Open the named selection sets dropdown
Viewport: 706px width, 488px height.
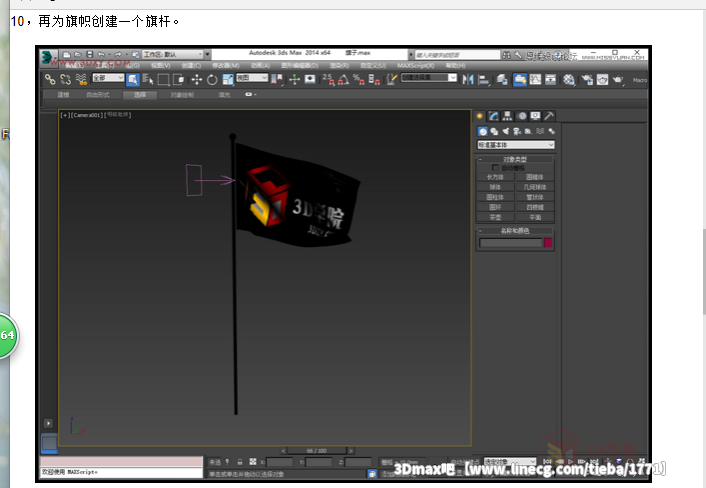[429, 77]
